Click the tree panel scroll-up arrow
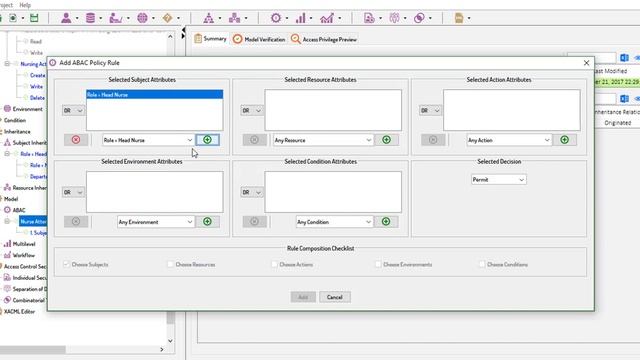Screen dimensions: 640x360 (x=171, y=36)
